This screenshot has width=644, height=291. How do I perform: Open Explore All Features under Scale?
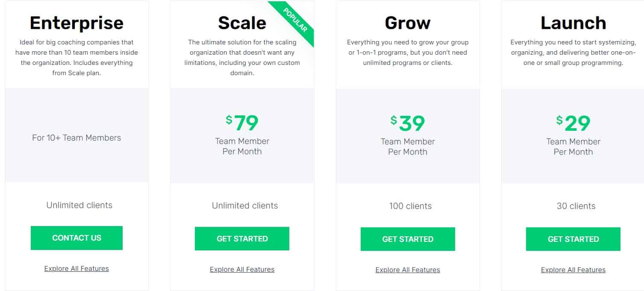coord(242,270)
